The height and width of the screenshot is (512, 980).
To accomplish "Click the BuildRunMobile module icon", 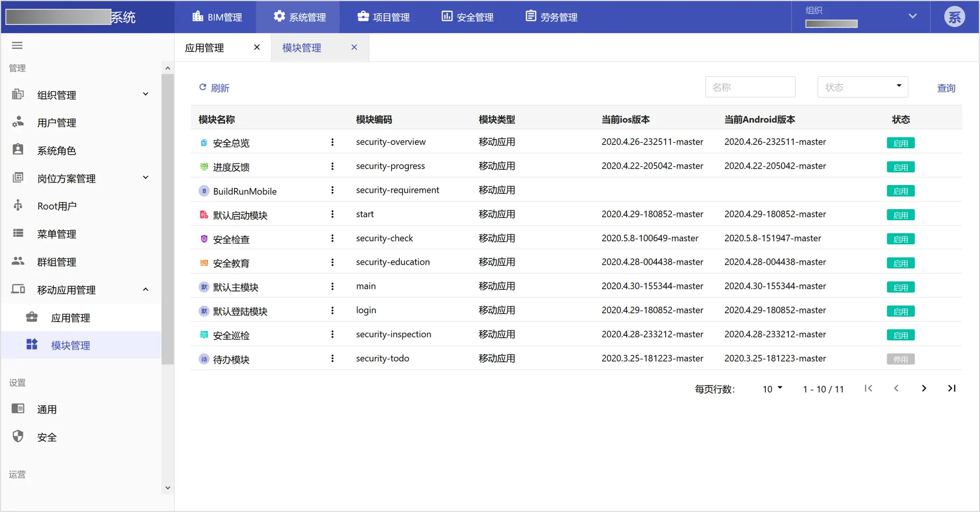I will coord(204,191).
